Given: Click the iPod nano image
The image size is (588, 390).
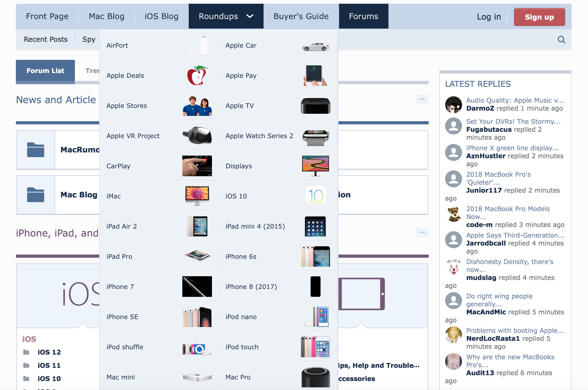Looking at the screenshot, I should coord(316,317).
